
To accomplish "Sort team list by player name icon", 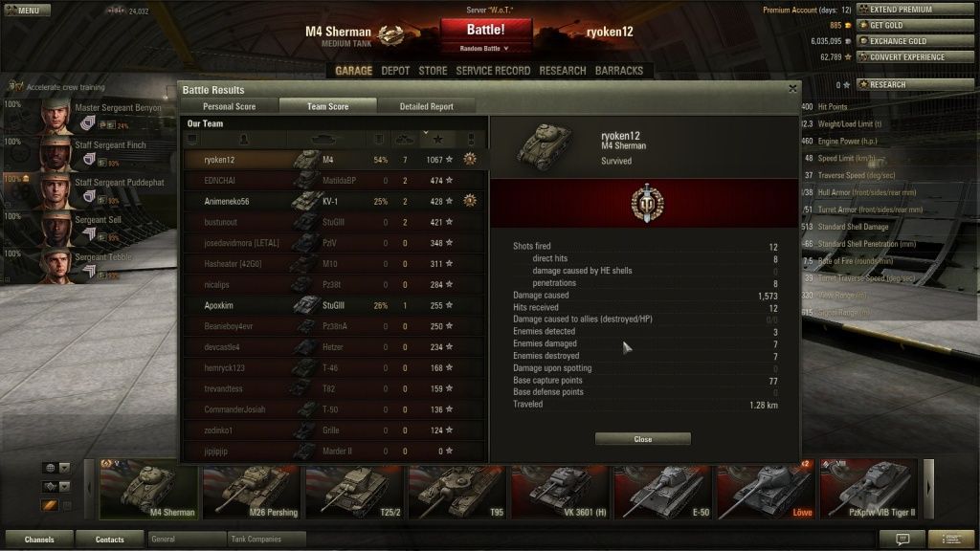I will (x=243, y=139).
